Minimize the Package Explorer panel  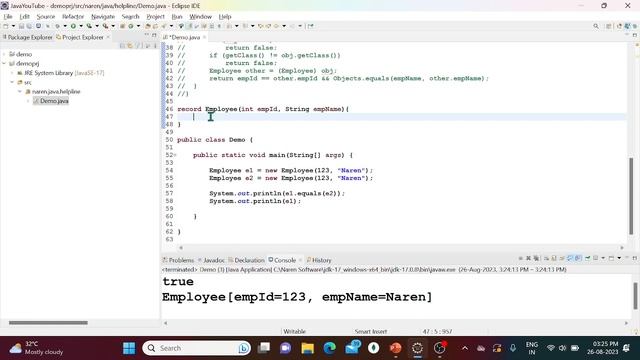[146, 35]
